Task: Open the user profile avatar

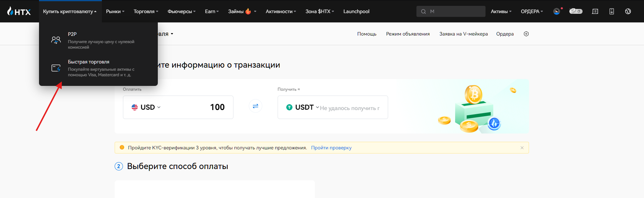Action: pyautogui.click(x=557, y=11)
